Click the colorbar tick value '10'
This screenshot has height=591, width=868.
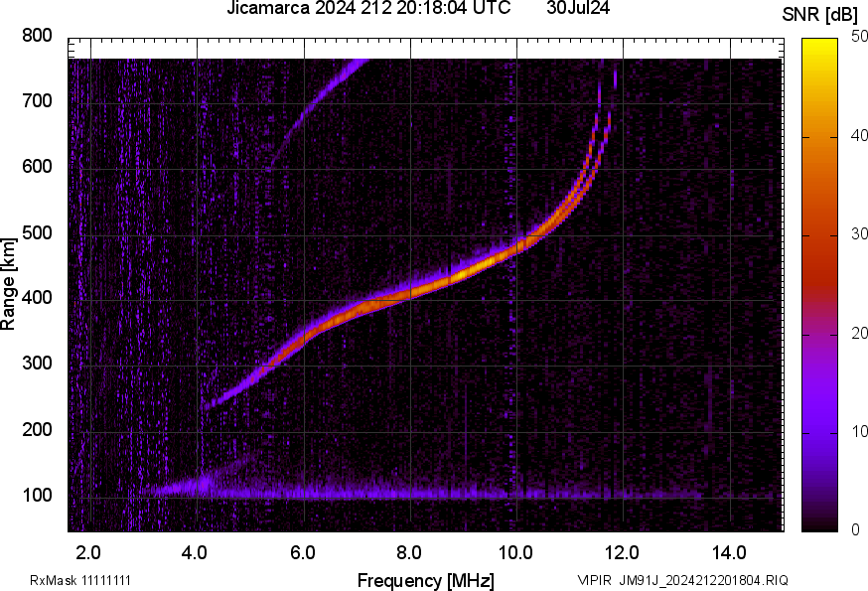coord(859,431)
